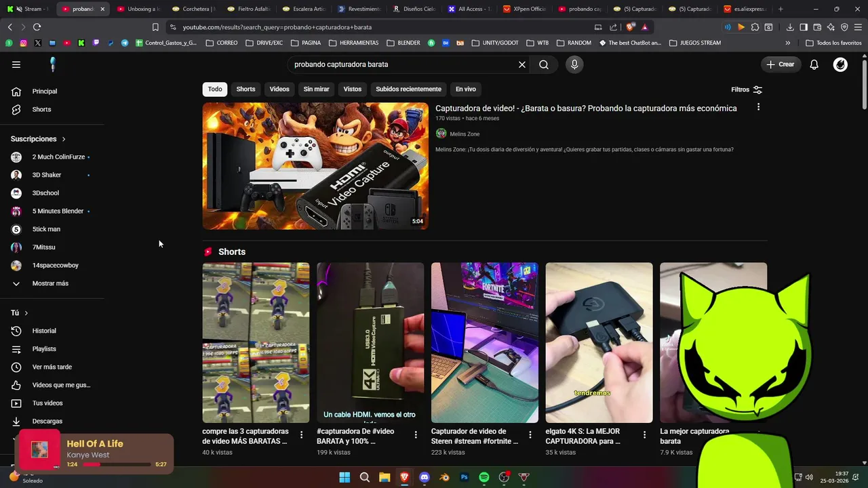Open the YouTube hamburger guide menu
This screenshot has width=868, height=488.
(16, 64)
